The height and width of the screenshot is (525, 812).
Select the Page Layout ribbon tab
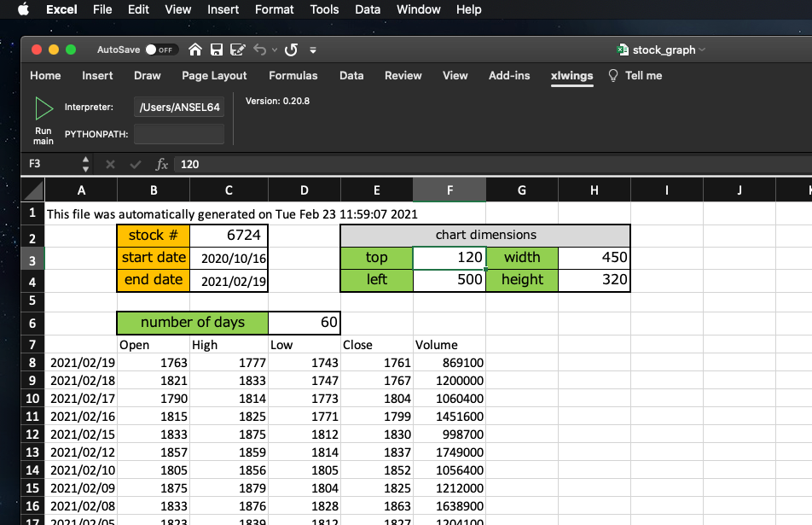pyautogui.click(x=214, y=76)
